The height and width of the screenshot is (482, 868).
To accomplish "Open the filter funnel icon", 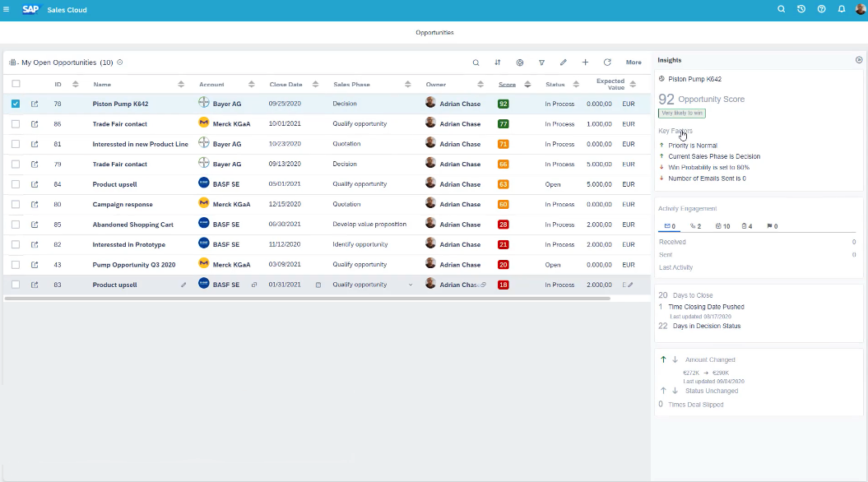I will 542,63.
